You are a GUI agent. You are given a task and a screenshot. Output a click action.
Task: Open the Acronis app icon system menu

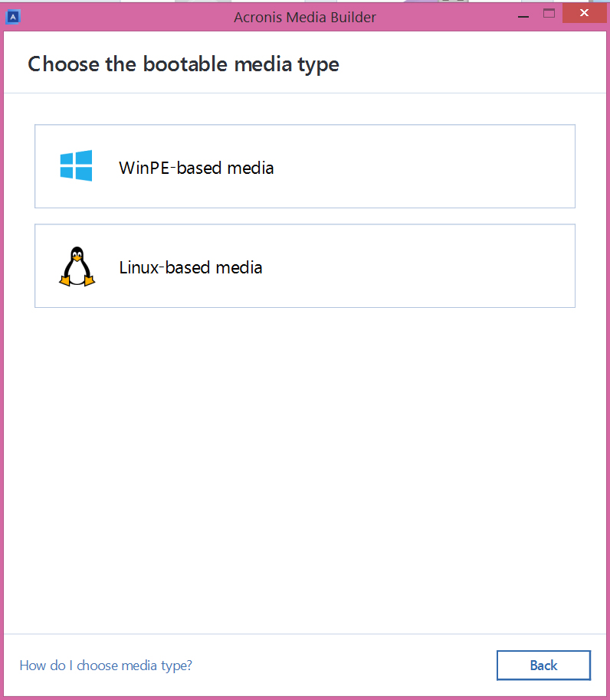(x=13, y=17)
